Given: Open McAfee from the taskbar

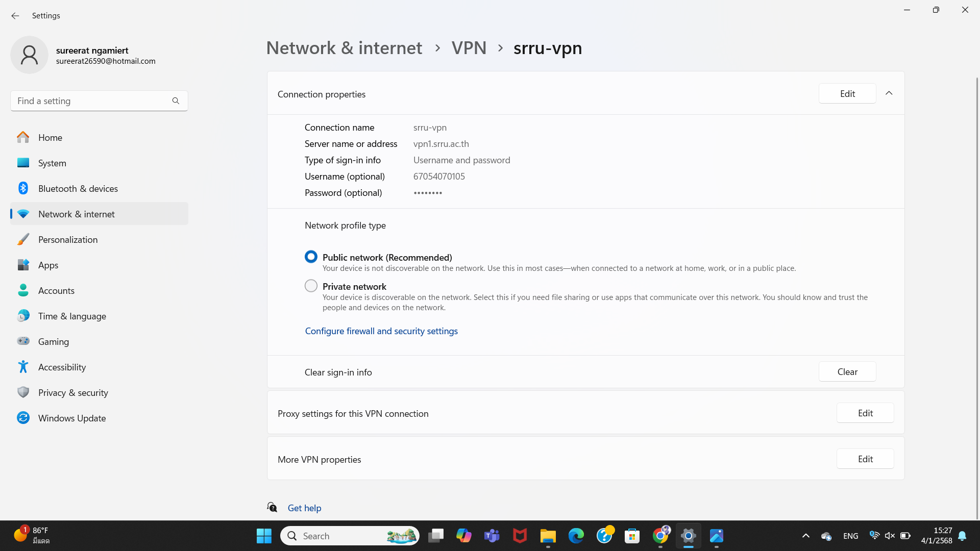Looking at the screenshot, I should tap(520, 536).
